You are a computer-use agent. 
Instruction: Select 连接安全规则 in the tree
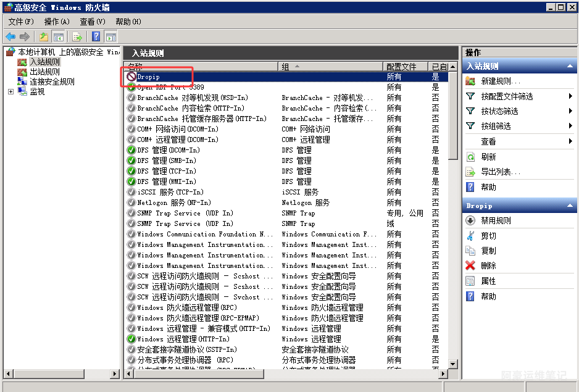pyautogui.click(x=52, y=81)
